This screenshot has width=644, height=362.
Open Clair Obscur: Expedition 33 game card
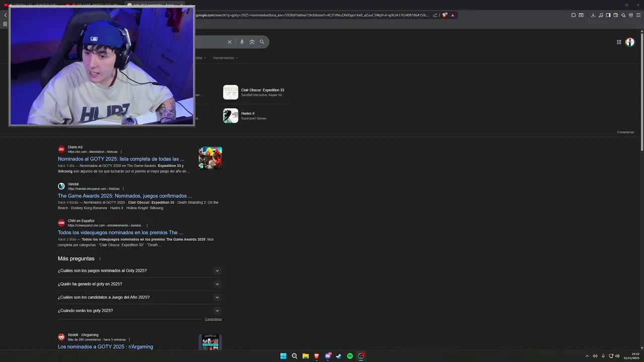[x=256, y=93]
